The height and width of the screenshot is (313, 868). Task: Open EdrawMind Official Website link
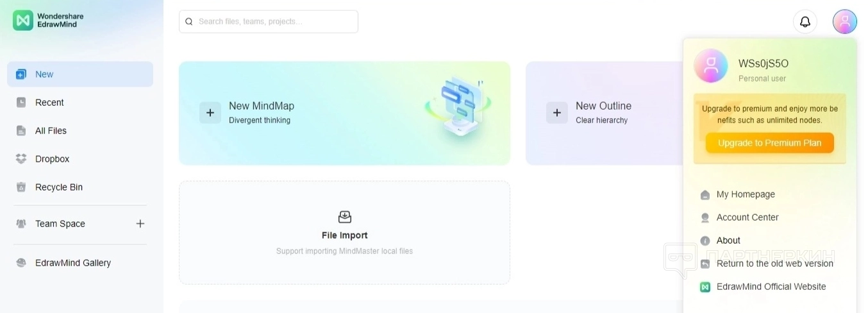(x=770, y=287)
